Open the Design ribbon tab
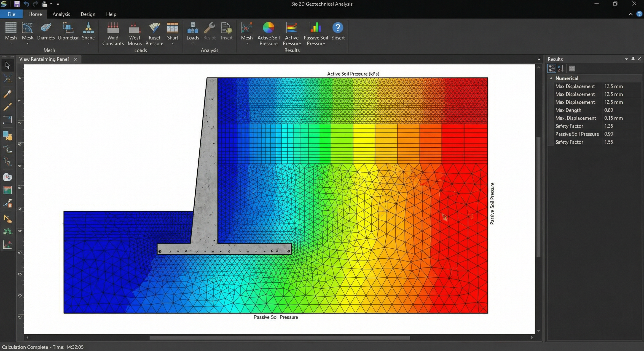This screenshot has height=351, width=644. (88, 14)
